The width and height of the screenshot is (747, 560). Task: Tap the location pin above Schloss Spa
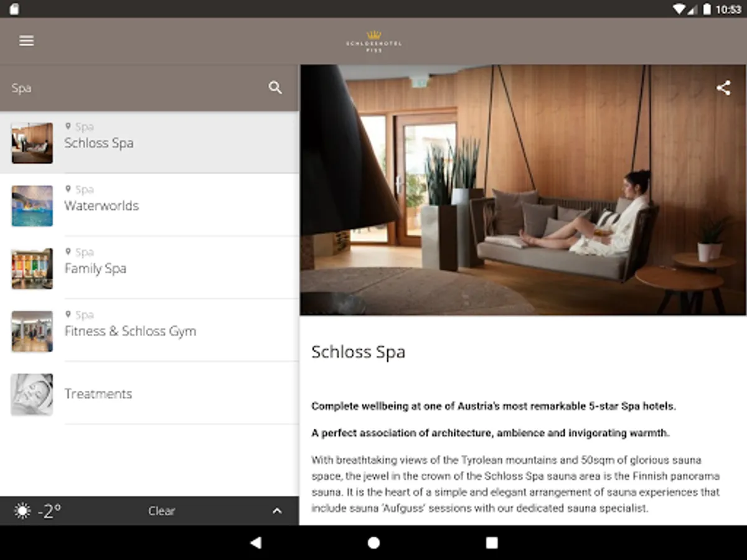68,126
